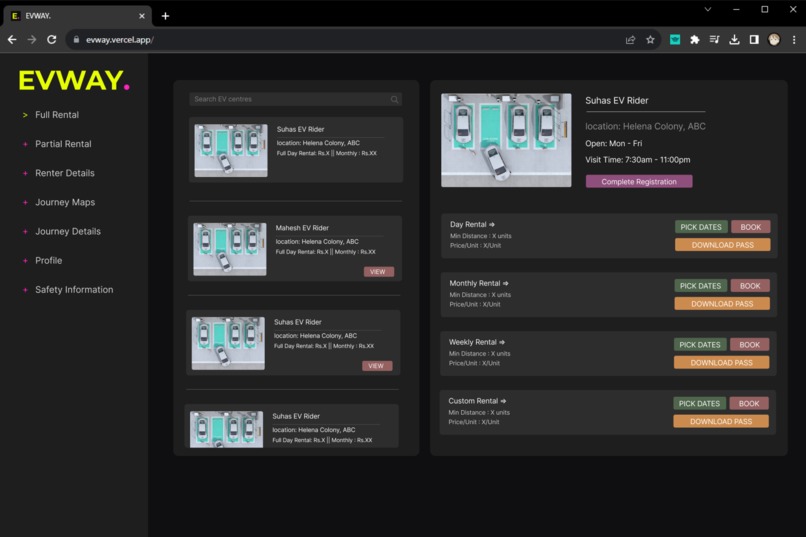Click BOOK for Day Rental
Image resolution: width=806 pixels, height=537 pixels.
[750, 227]
